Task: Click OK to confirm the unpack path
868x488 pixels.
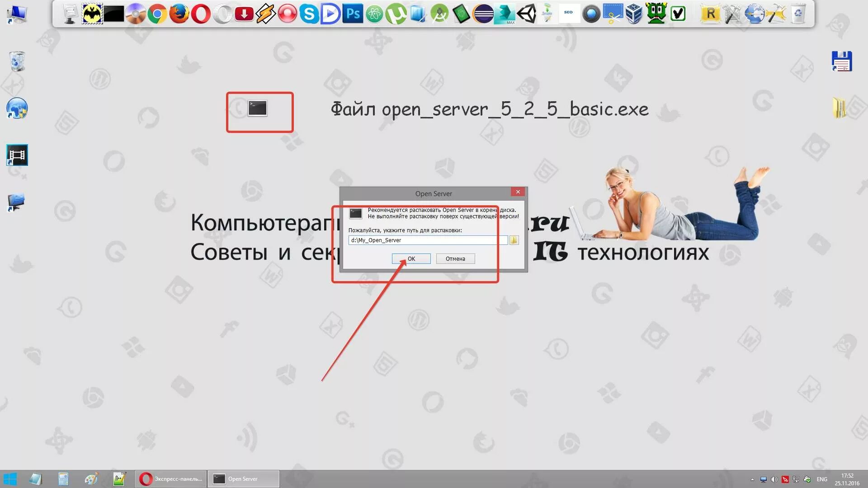Action: pos(411,258)
